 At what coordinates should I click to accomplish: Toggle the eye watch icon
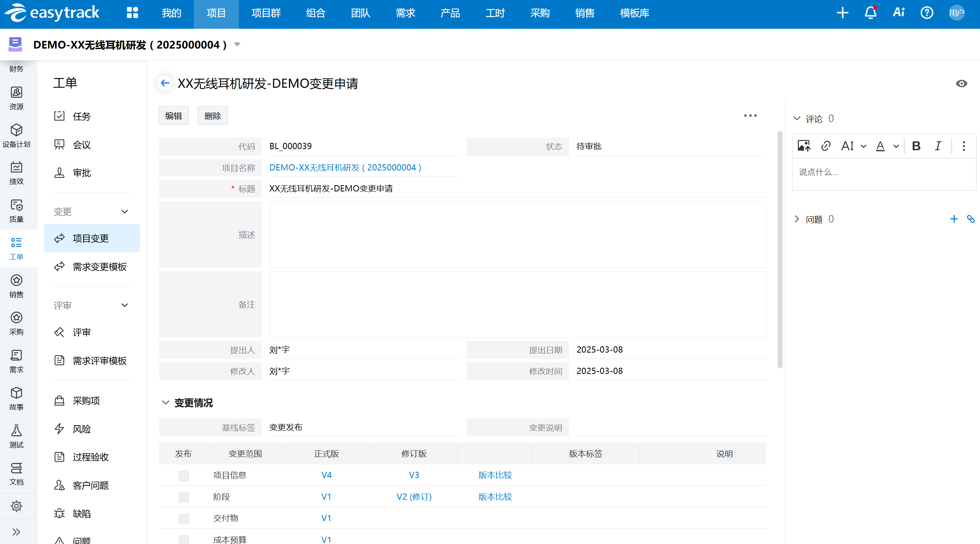(x=961, y=83)
